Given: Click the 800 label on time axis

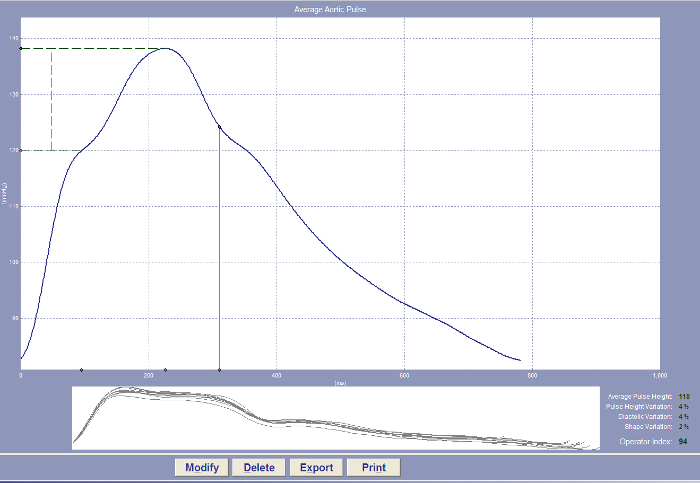Looking at the screenshot, I should coord(532,376).
